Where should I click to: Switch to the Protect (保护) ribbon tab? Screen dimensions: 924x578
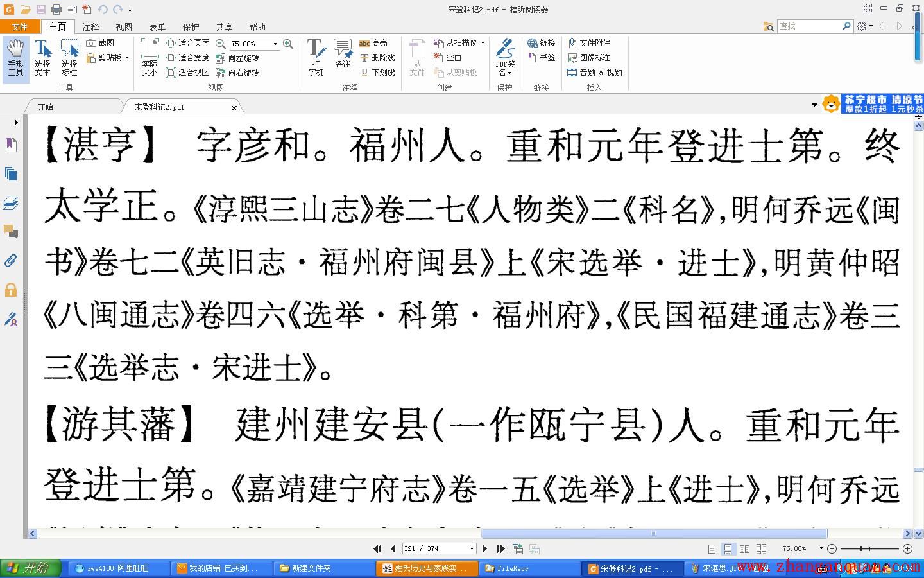[191, 27]
